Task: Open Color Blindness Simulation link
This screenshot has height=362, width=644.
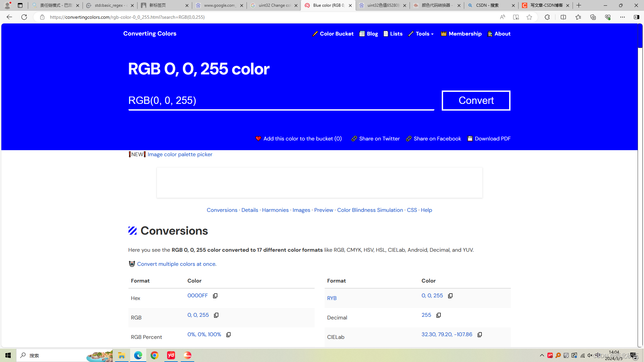Action: [370, 210]
